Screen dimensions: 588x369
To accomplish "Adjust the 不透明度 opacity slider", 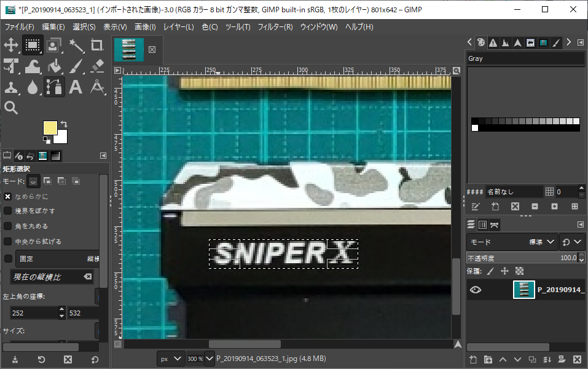I will click(522, 258).
